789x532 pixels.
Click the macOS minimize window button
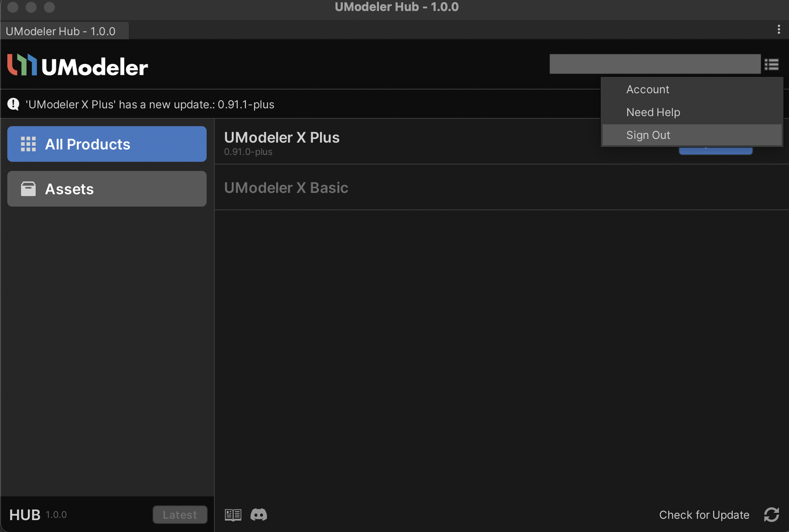pyautogui.click(x=31, y=7)
